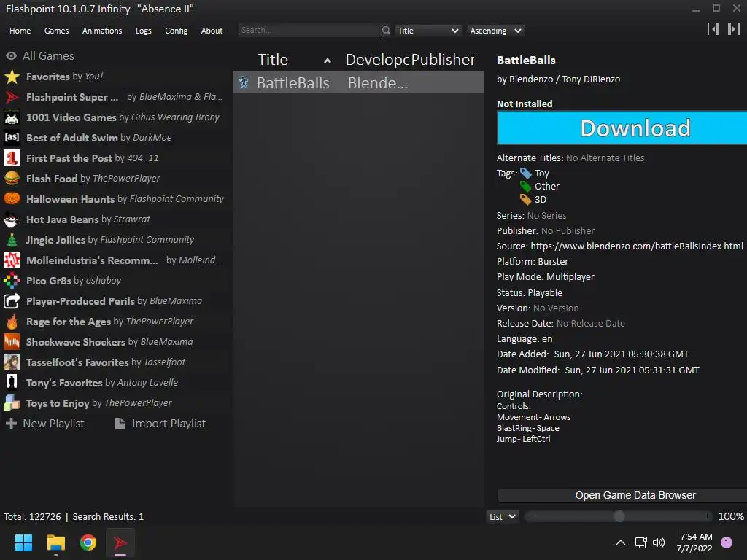Click the Halloween Haunts pumpkin icon
Viewport: 747px width, 560px height.
click(x=12, y=199)
